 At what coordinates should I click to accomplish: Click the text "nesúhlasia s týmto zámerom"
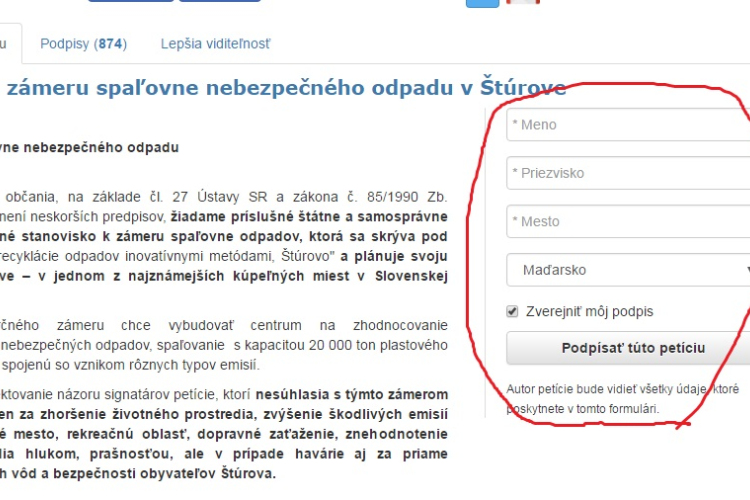pyautogui.click(x=352, y=395)
